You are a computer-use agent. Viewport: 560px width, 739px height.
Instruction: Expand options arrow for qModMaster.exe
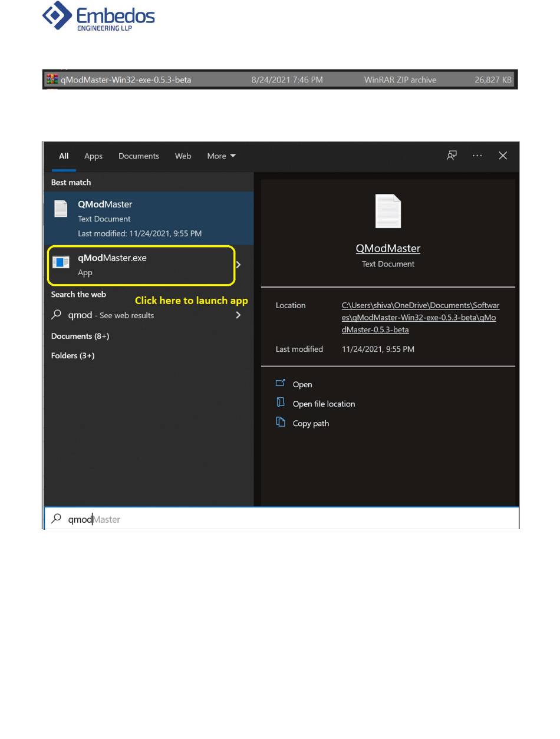pos(238,265)
